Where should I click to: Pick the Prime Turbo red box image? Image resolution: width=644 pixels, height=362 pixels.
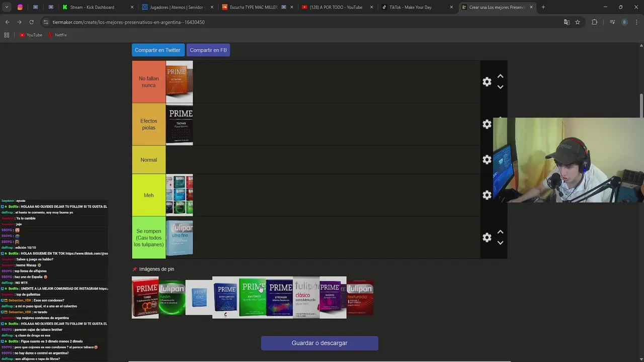[x=145, y=297]
